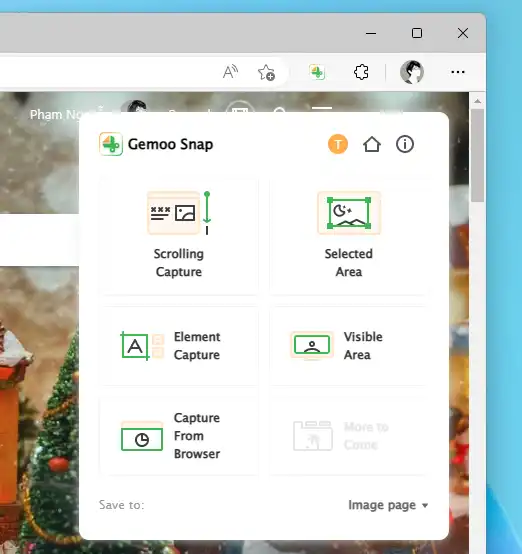Click the Read aloud icon in address bar
The width and height of the screenshot is (522, 554).
click(x=230, y=72)
